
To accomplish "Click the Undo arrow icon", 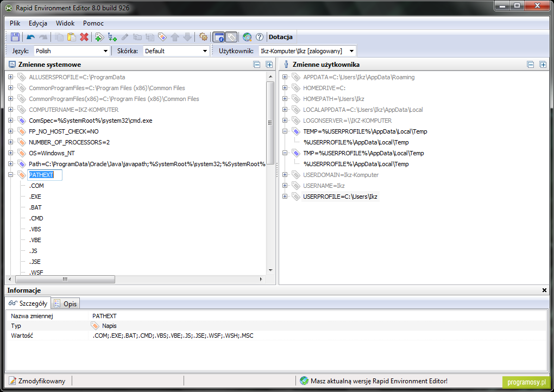I will pyautogui.click(x=31, y=37).
